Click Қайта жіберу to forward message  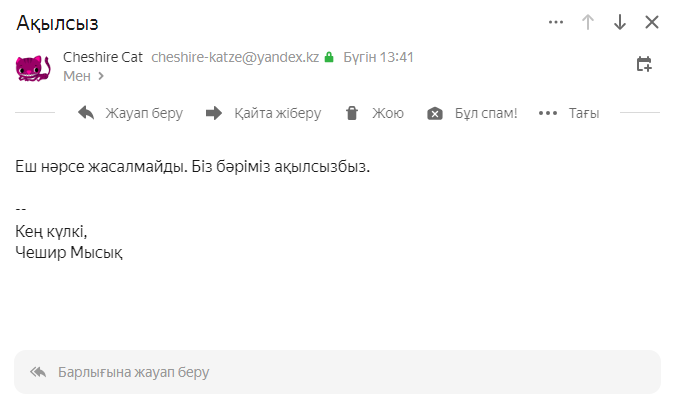(x=277, y=113)
